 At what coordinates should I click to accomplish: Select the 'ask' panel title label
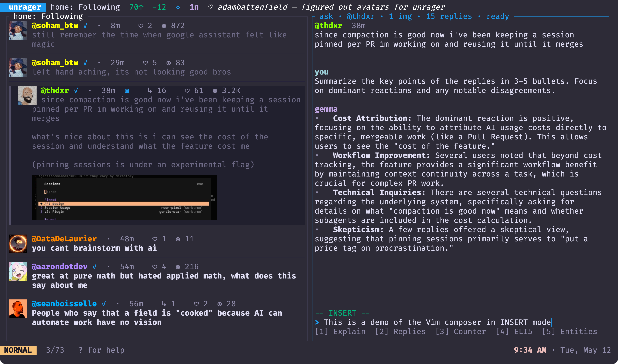click(x=326, y=16)
